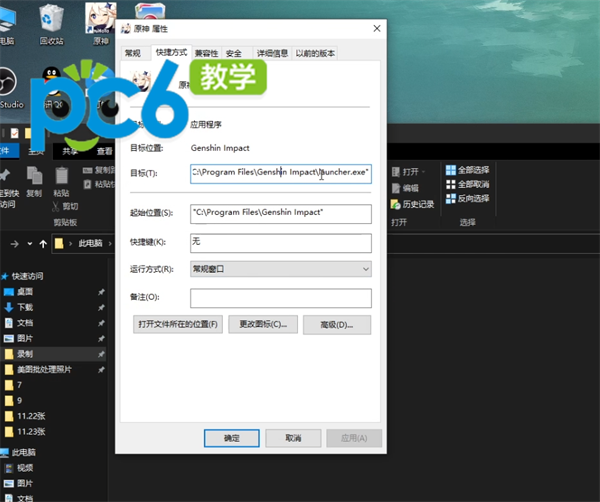Select the 快捷方式 tab
This screenshot has width=600, height=502.
171,52
